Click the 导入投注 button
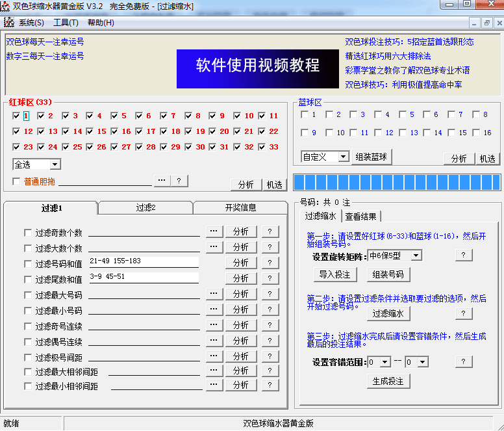Image resolution: width=504 pixels, height=431 pixels. 334,275
